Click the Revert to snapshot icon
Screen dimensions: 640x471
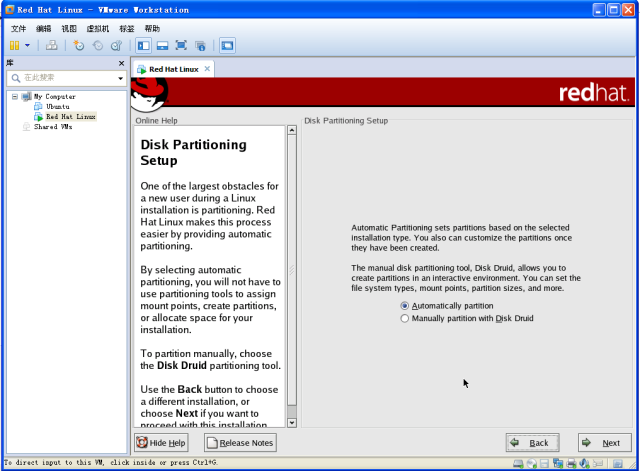[x=98, y=45]
